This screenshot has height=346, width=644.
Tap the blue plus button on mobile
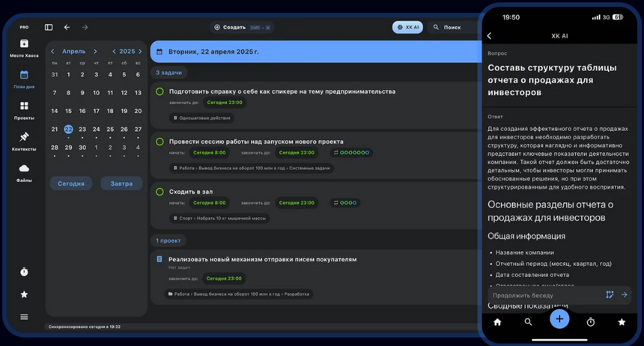click(x=559, y=319)
